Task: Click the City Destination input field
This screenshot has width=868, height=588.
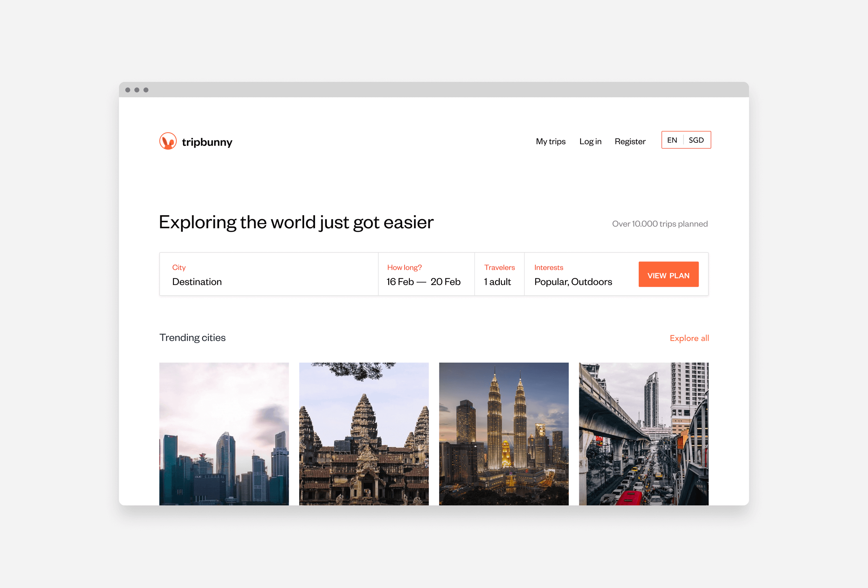Action: pos(268,281)
